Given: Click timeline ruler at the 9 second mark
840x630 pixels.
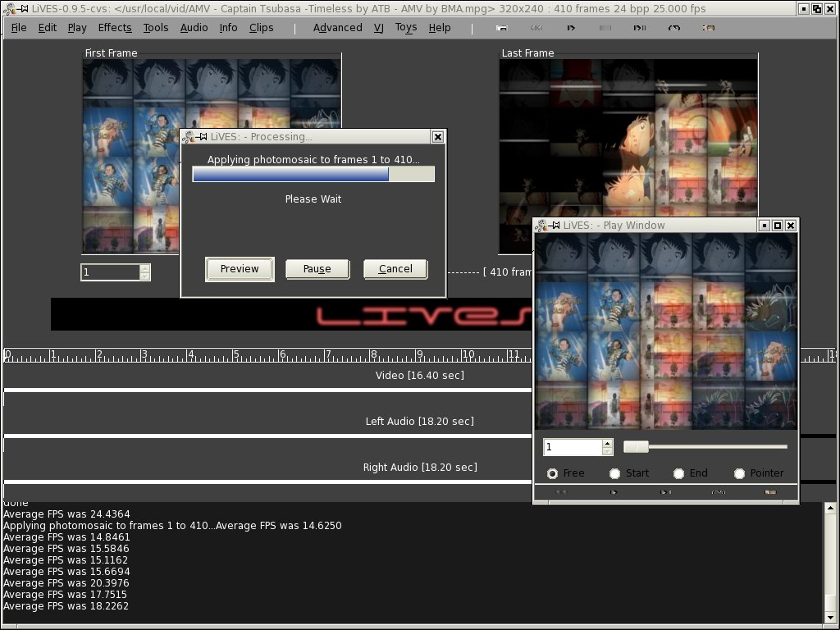Looking at the screenshot, I should point(418,356).
